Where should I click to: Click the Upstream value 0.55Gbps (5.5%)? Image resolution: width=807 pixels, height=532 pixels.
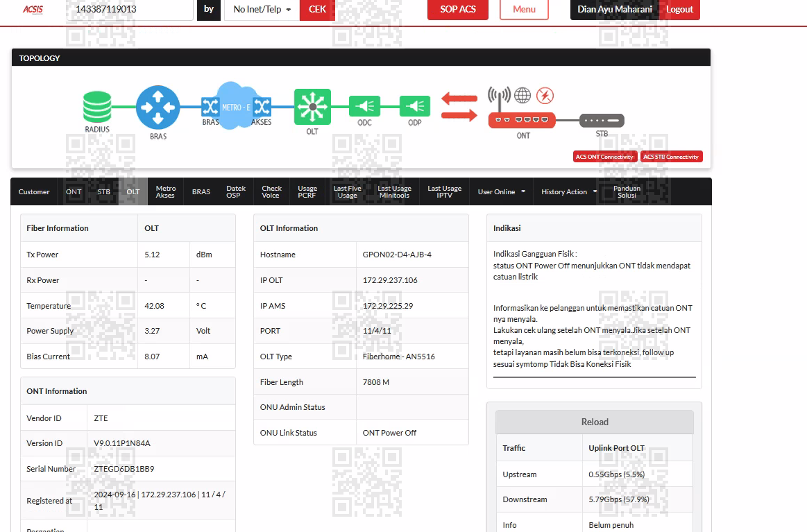pos(617,474)
